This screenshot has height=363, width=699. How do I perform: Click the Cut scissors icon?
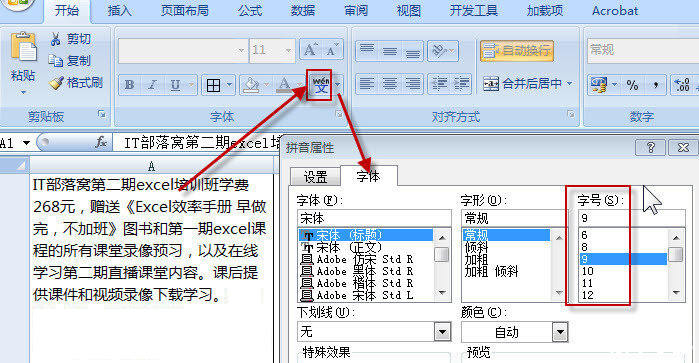[x=55, y=39]
